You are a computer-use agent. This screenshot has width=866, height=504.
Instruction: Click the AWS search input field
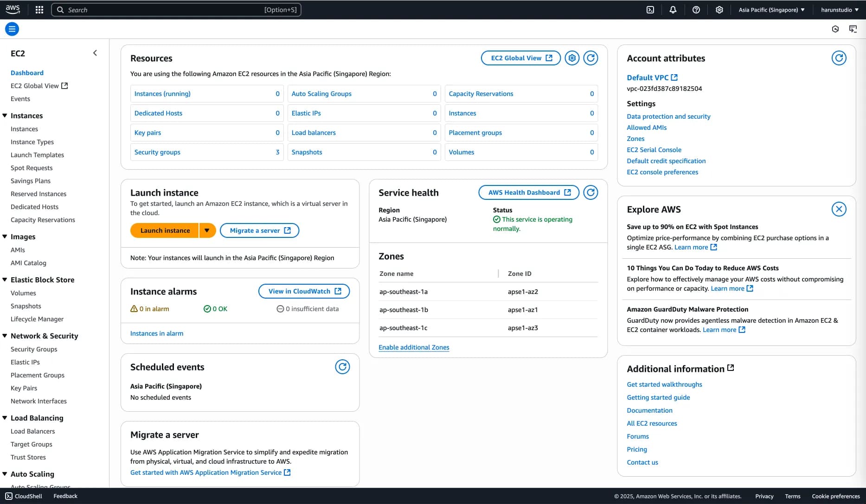pos(176,10)
